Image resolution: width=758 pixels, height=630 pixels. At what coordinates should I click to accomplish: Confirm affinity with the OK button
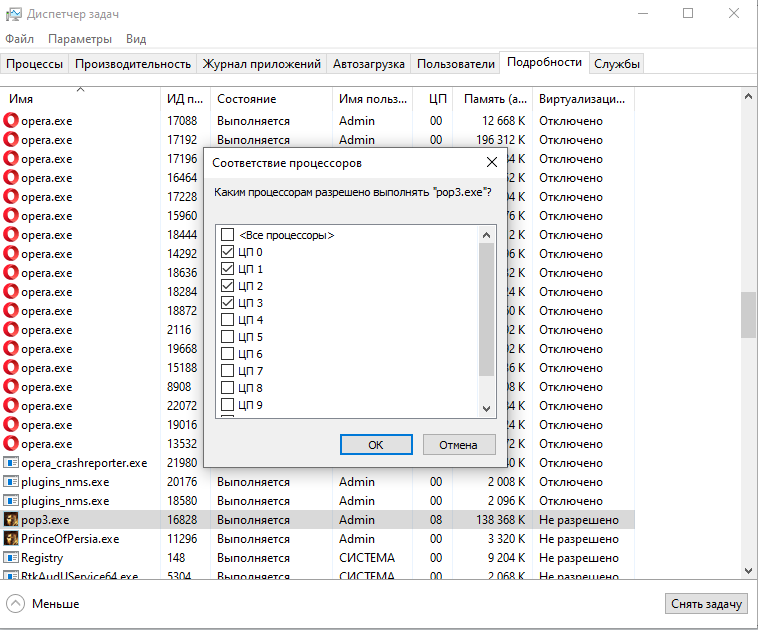(375, 445)
